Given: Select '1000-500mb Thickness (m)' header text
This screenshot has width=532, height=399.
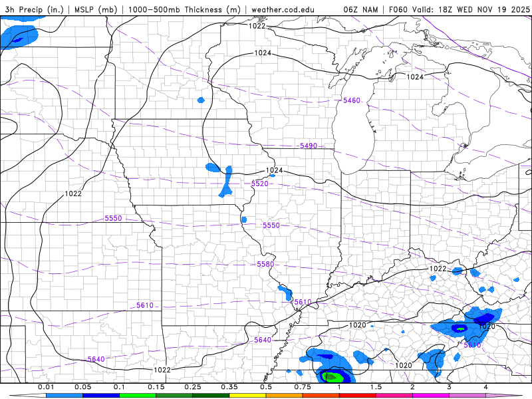Looking at the screenshot, I should (185, 9).
